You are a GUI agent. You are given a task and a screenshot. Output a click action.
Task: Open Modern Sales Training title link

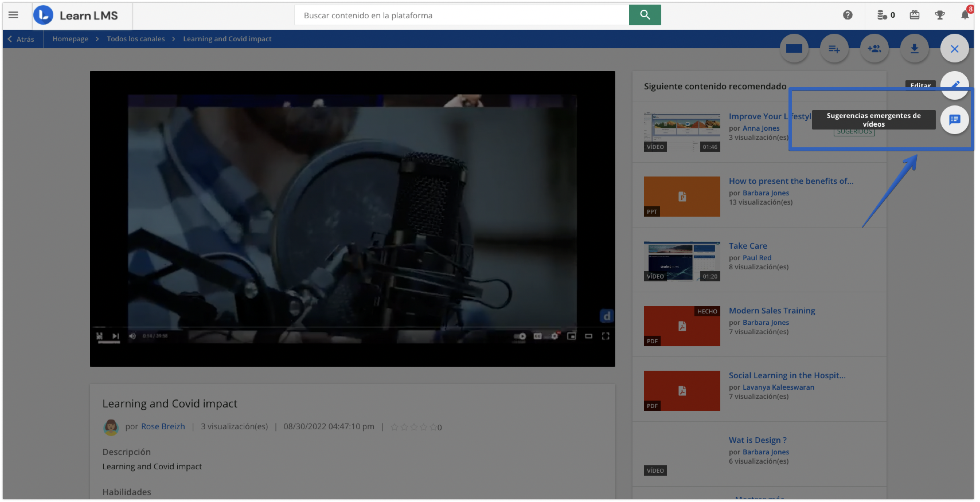pos(772,310)
